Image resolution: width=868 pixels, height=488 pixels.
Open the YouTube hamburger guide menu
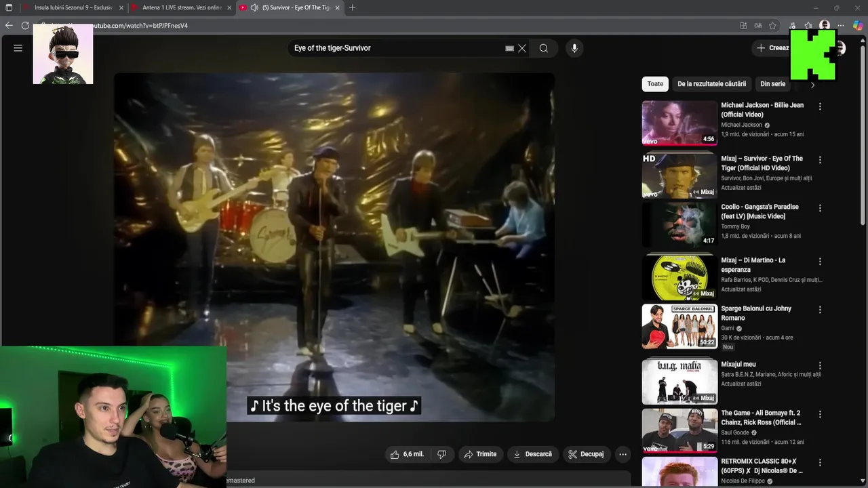18,48
